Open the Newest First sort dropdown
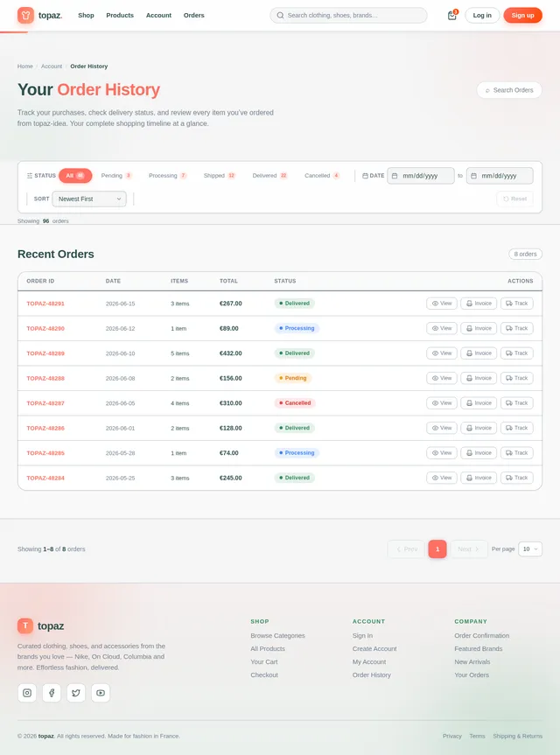This screenshot has width=560, height=755. [89, 199]
